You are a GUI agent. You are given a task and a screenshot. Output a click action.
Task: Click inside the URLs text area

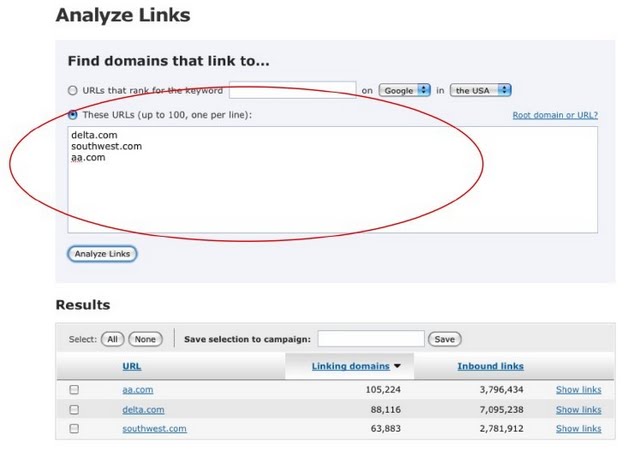[x=333, y=180]
